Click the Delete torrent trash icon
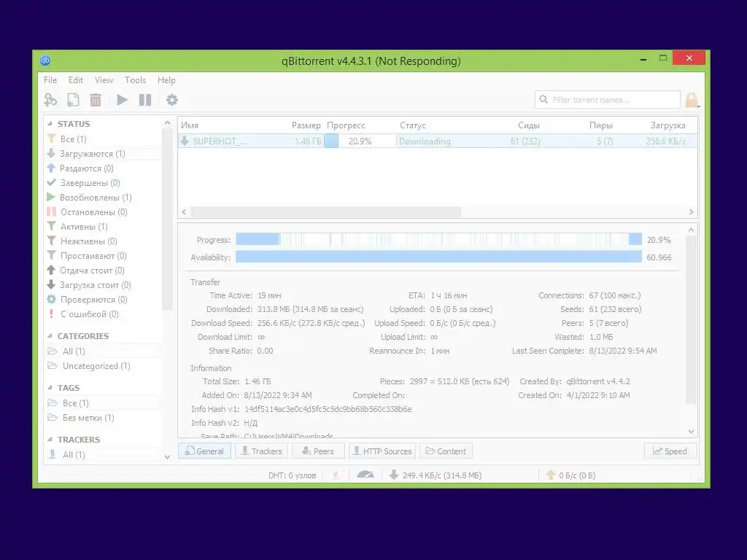Viewport: 747px width, 560px height. (x=96, y=100)
